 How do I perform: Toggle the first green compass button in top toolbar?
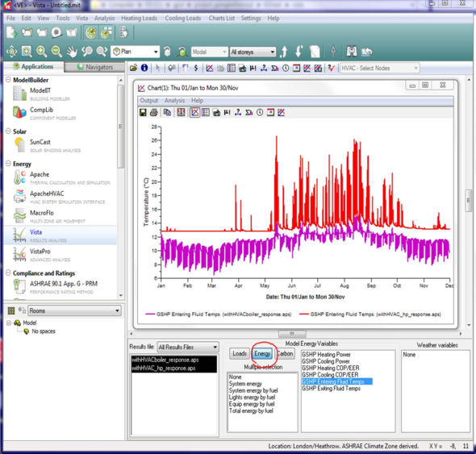tap(91, 32)
